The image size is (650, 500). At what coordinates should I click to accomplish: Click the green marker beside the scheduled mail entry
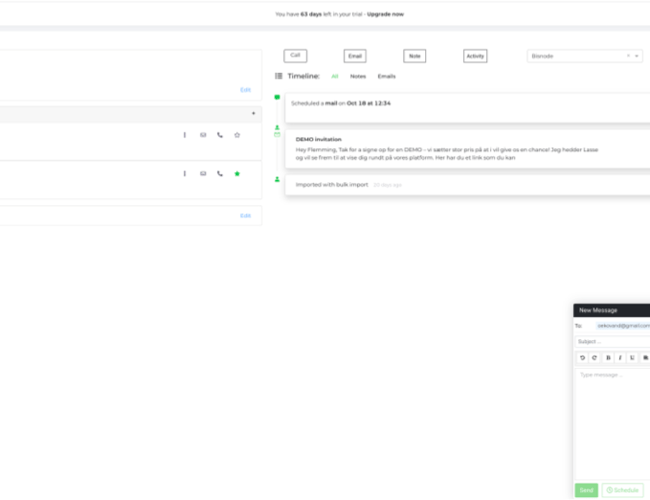277,97
